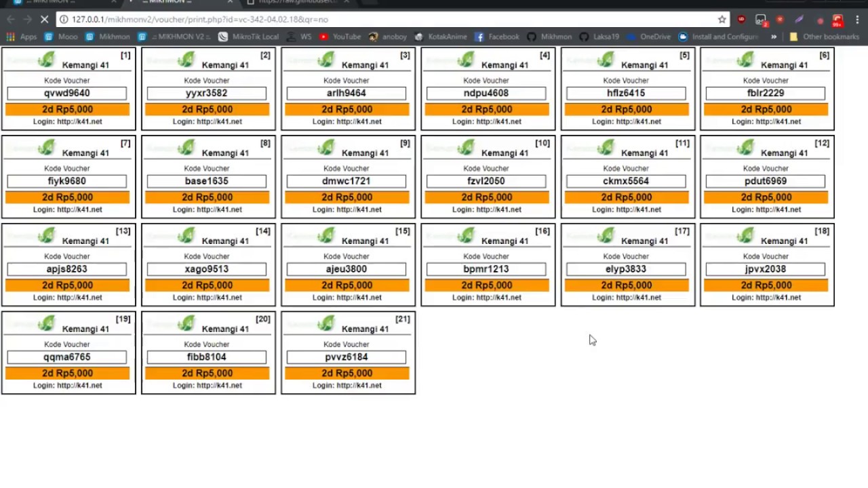Open the YouTube bookmark
Screen dimensions: 868x488
pos(340,37)
